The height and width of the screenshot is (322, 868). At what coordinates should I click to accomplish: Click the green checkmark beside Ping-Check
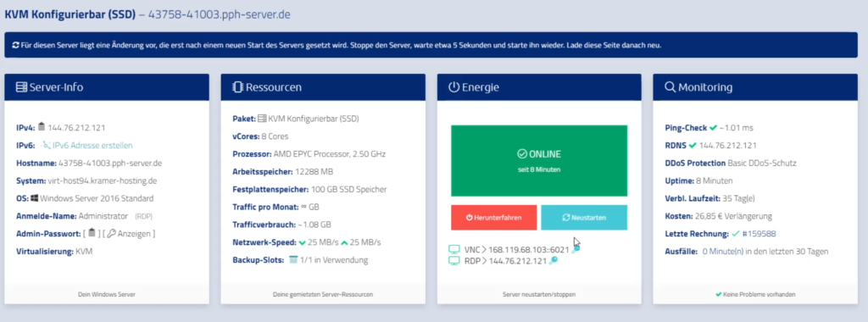coord(713,128)
